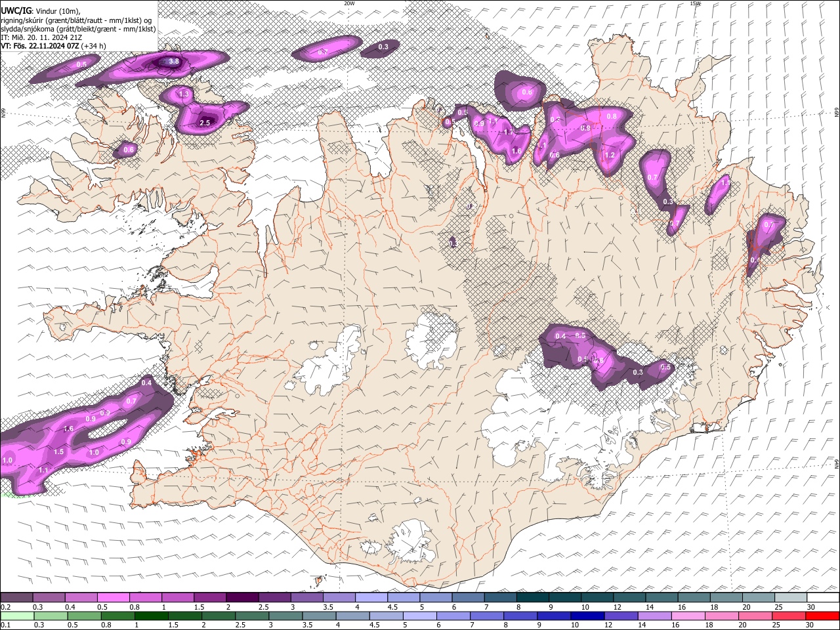Click darkest green swatch between 1 and 1.5
This screenshot has height=630, width=840.
pos(151,616)
